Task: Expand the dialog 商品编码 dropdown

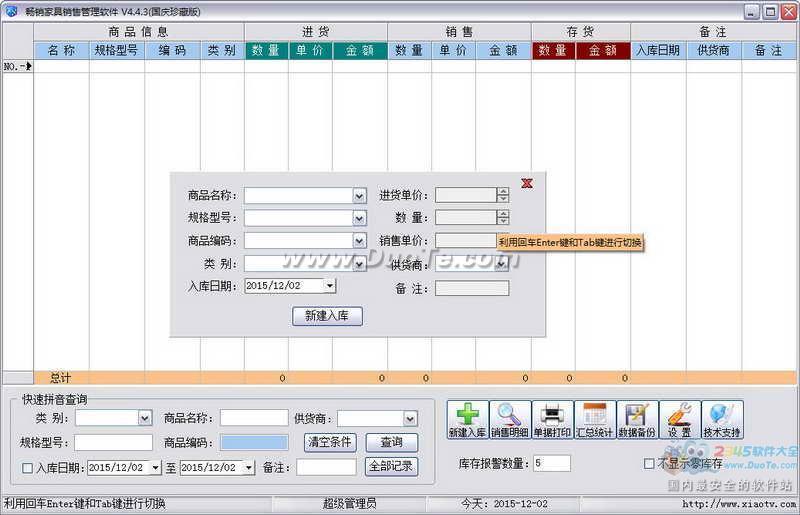Action: point(359,241)
